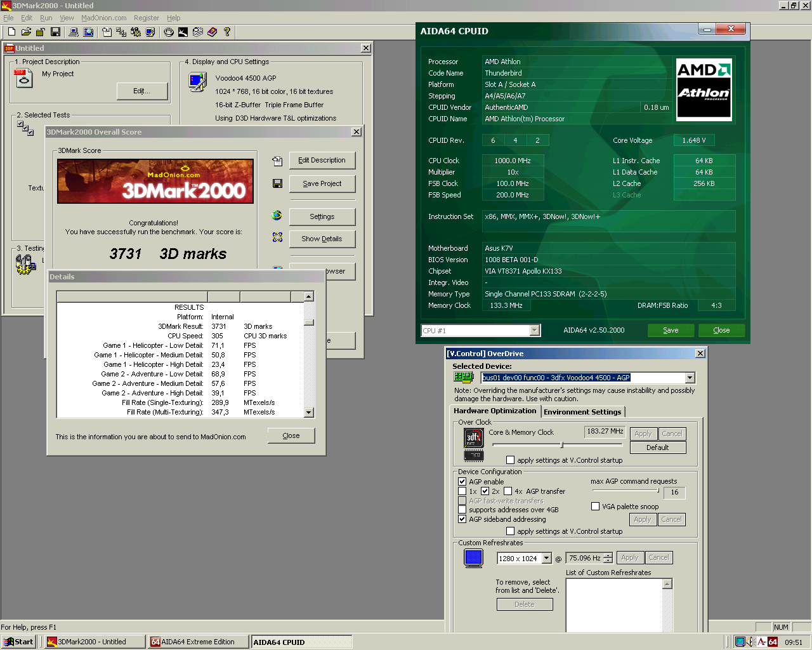The width and height of the screenshot is (812, 650).
Task: Click the computer system info toolbar icon
Action: pos(74,32)
